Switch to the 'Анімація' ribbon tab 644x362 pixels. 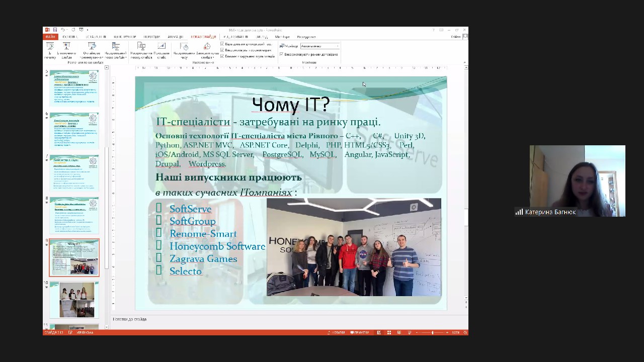[175, 37]
